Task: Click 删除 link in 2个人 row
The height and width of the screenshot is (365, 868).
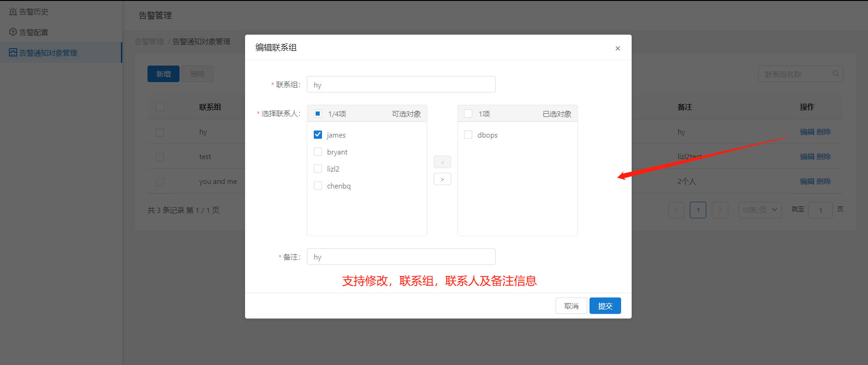Action: 824,182
